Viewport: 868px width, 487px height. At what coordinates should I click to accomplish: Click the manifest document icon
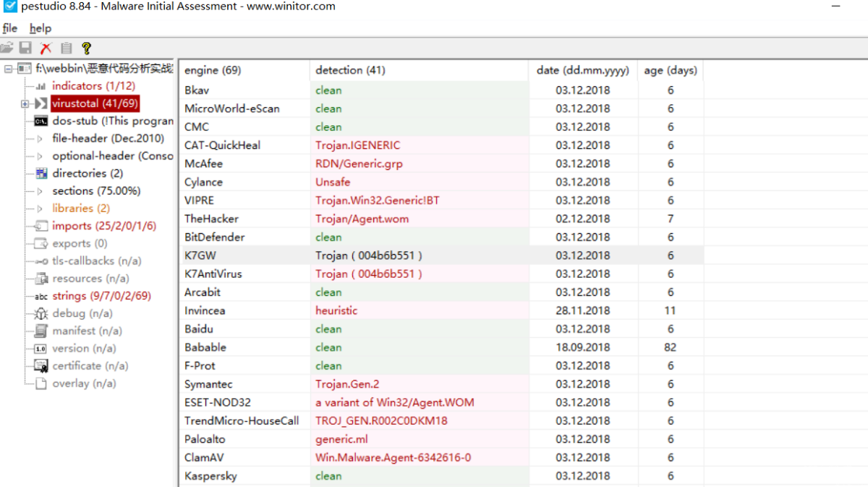pos(41,331)
